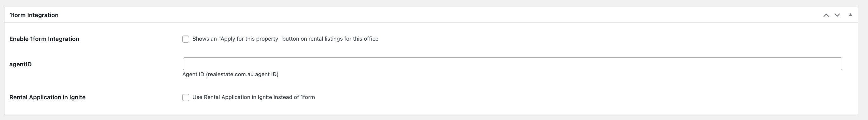
Task: Click the "Agent ID (realestate.com.au agent ID)" hint
Action: coord(230,74)
